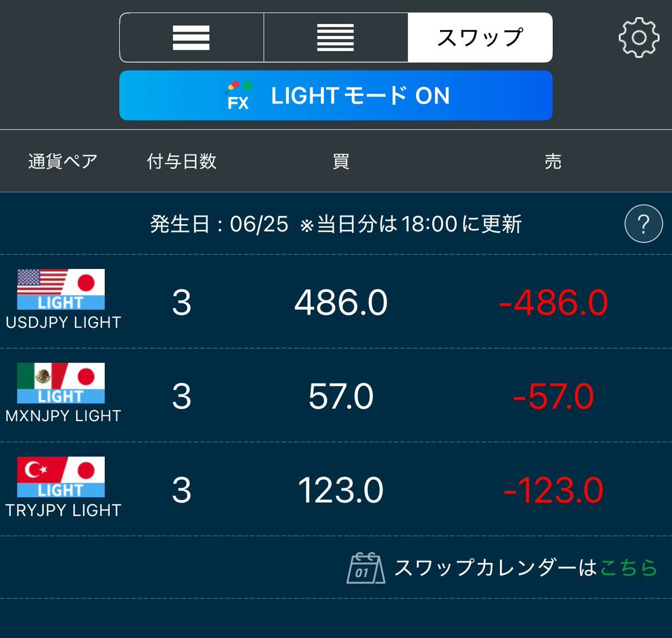
Task: Select USDJPY buy swap value 486.0
Action: (x=341, y=302)
